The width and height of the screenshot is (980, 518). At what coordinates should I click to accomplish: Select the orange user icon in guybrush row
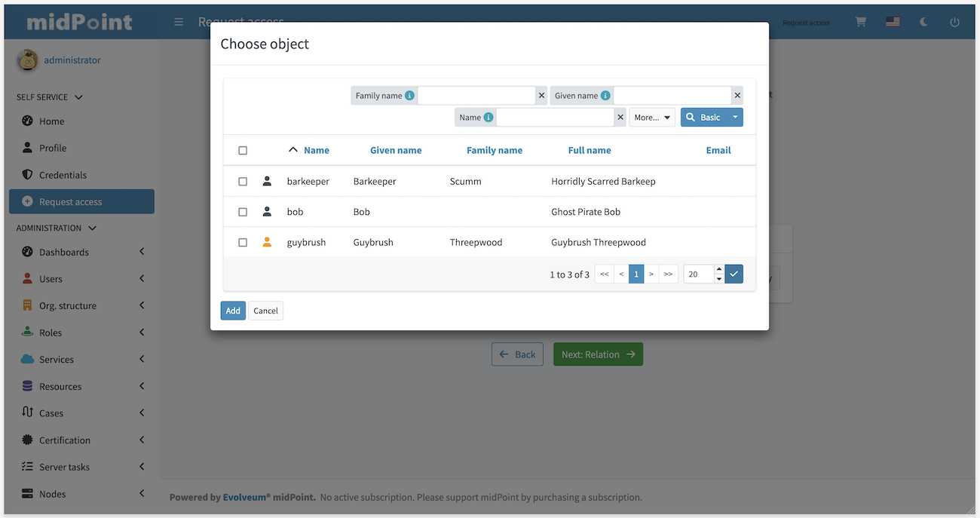(267, 242)
